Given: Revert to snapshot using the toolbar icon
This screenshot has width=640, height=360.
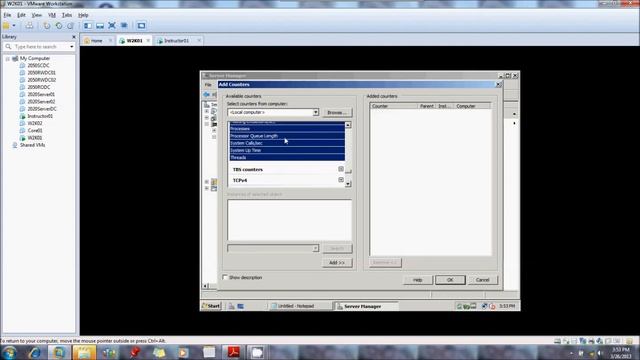Looking at the screenshot, I should (x=59, y=26).
